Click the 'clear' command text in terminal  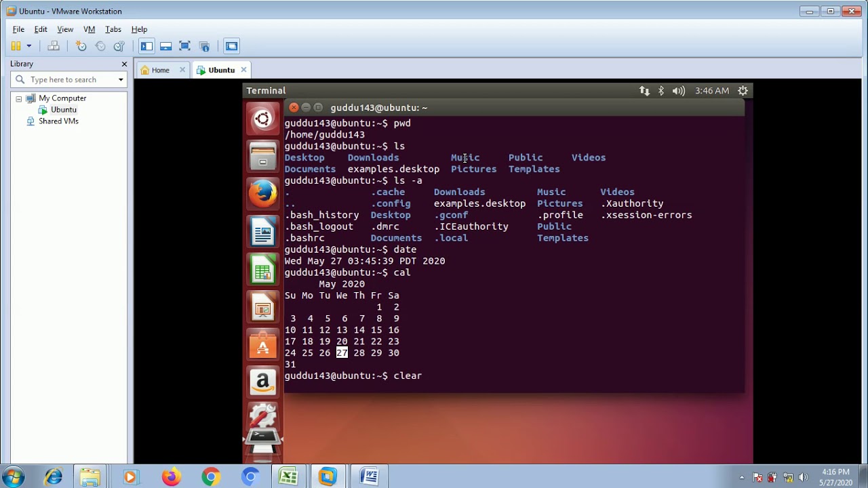(408, 375)
